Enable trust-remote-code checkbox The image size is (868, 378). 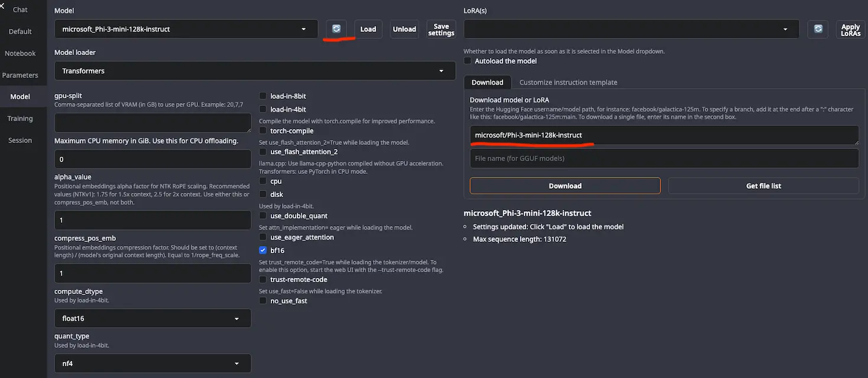(263, 279)
